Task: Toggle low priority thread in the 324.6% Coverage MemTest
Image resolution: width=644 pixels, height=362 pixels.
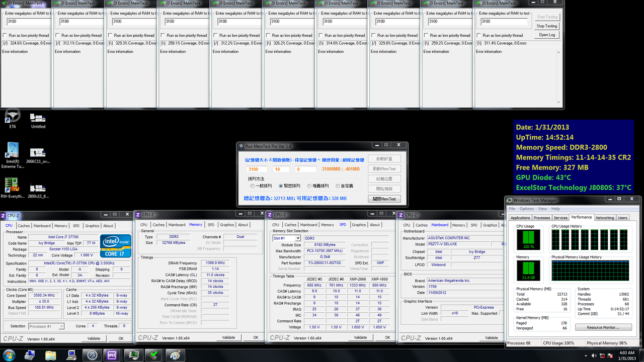Action: [5, 35]
